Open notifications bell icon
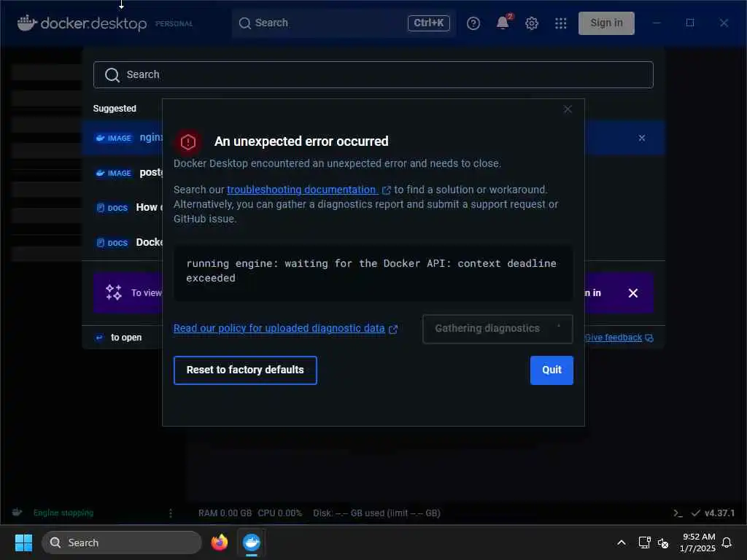The height and width of the screenshot is (560, 747). (503, 23)
